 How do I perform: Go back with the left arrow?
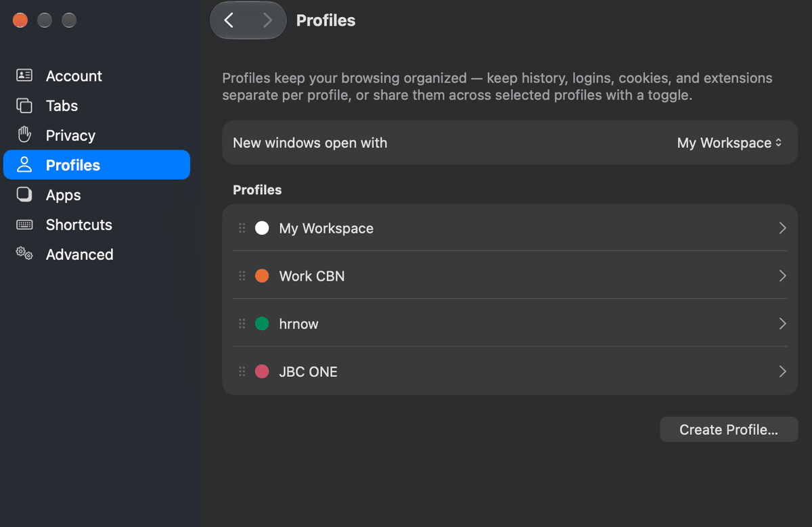[229, 20]
